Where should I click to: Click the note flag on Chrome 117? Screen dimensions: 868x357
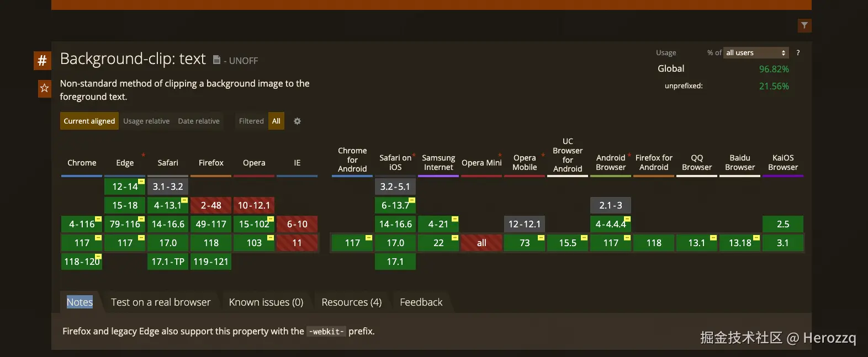point(98,238)
